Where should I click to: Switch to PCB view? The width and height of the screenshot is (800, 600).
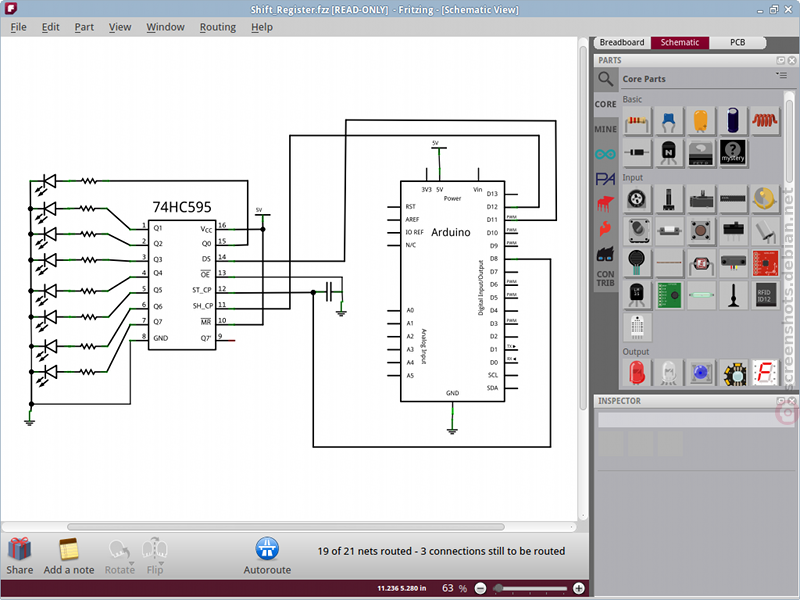(x=737, y=42)
